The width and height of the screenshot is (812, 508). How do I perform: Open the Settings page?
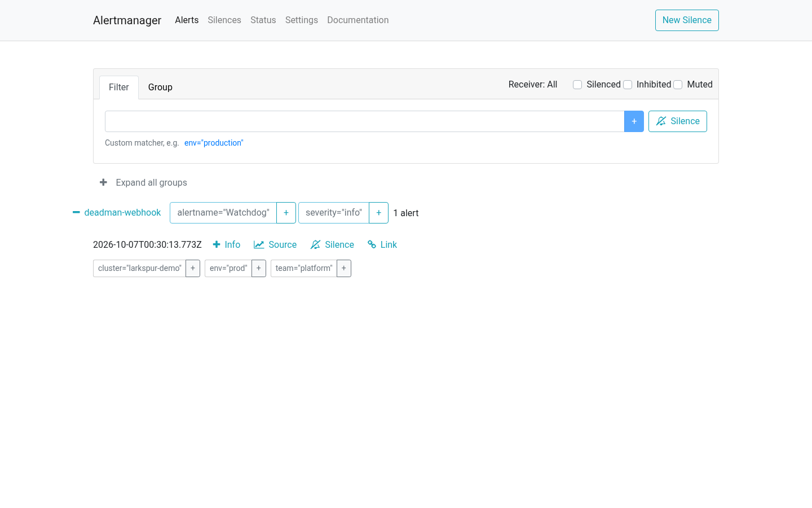point(302,20)
